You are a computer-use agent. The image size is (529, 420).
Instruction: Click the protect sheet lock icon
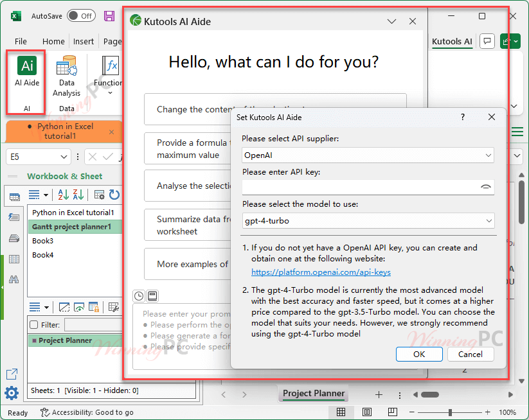(94, 307)
